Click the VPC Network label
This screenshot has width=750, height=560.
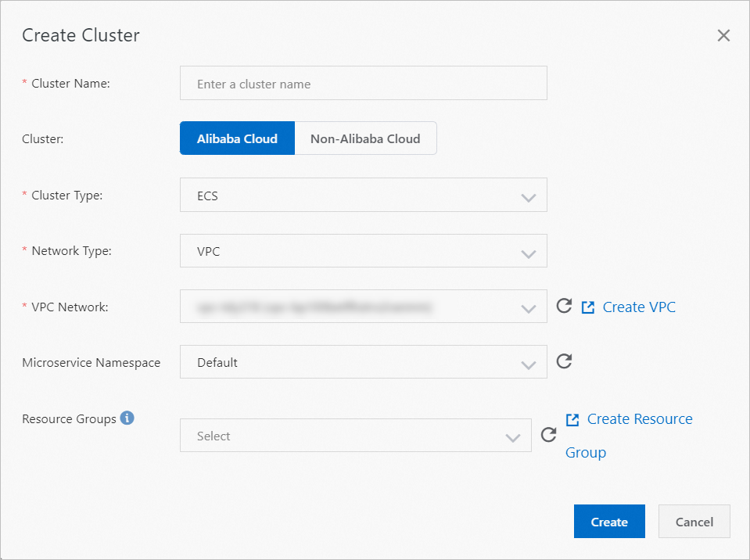[70, 307]
